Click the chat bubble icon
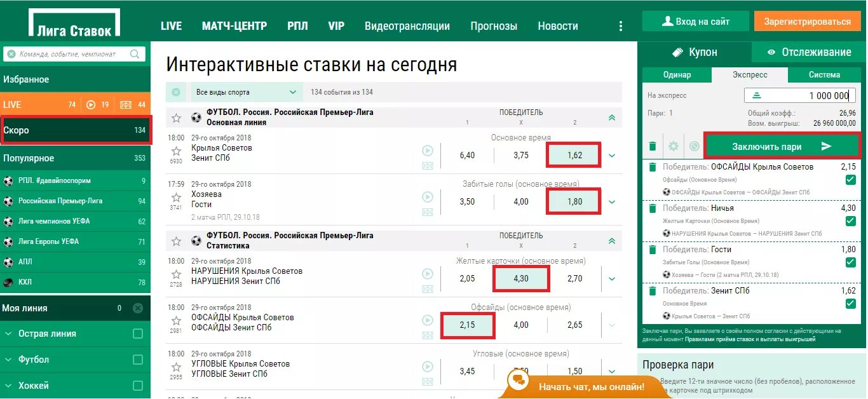Viewport: 868px width, 399px height. 519,380
